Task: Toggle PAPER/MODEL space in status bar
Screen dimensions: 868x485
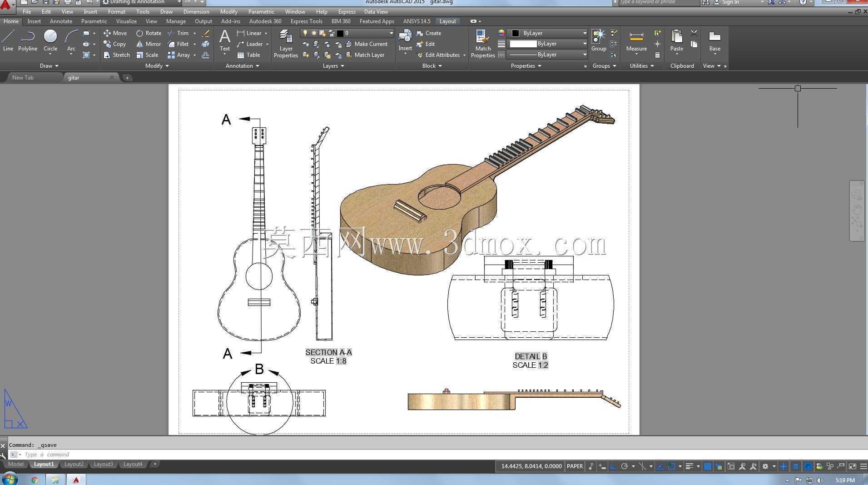Action: pyautogui.click(x=575, y=466)
